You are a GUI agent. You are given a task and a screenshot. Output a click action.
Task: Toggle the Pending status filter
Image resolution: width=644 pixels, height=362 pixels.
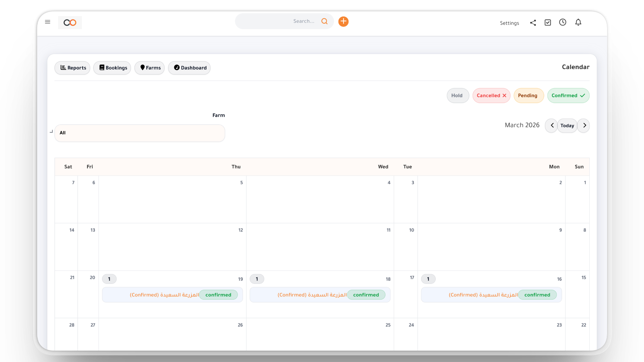(528, 96)
